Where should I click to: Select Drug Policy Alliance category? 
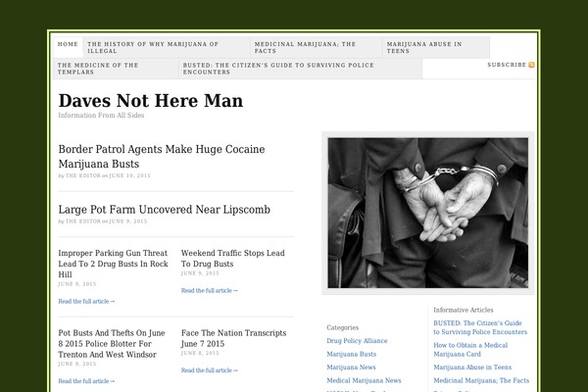(357, 341)
